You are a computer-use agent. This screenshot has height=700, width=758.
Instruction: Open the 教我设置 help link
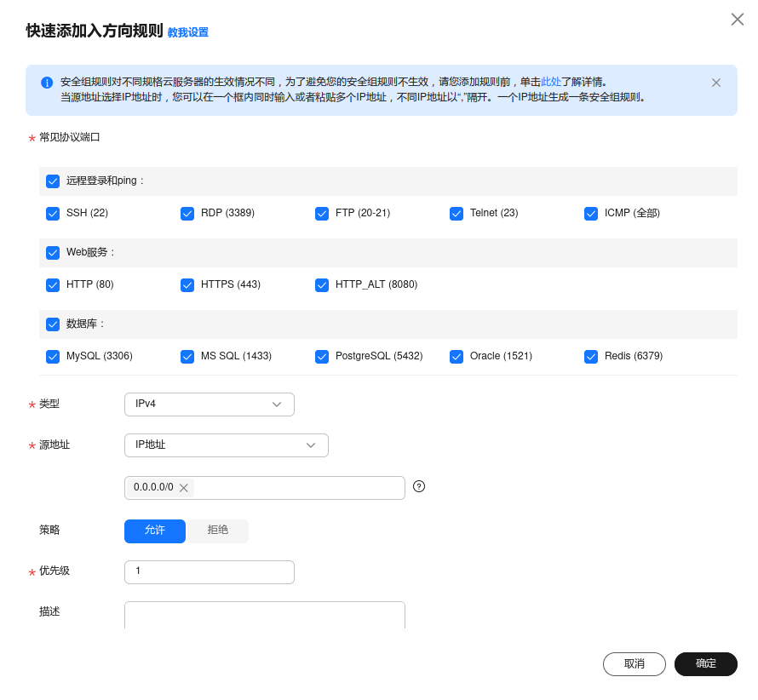coord(188,32)
